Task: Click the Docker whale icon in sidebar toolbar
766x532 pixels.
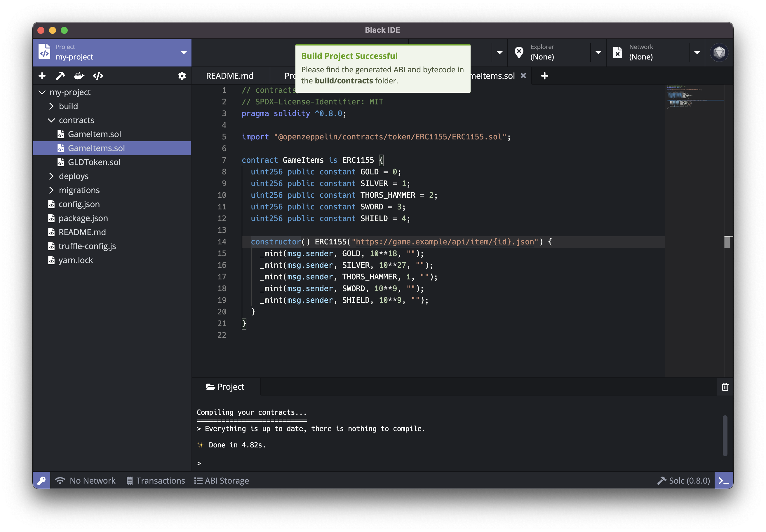Action: pos(79,76)
